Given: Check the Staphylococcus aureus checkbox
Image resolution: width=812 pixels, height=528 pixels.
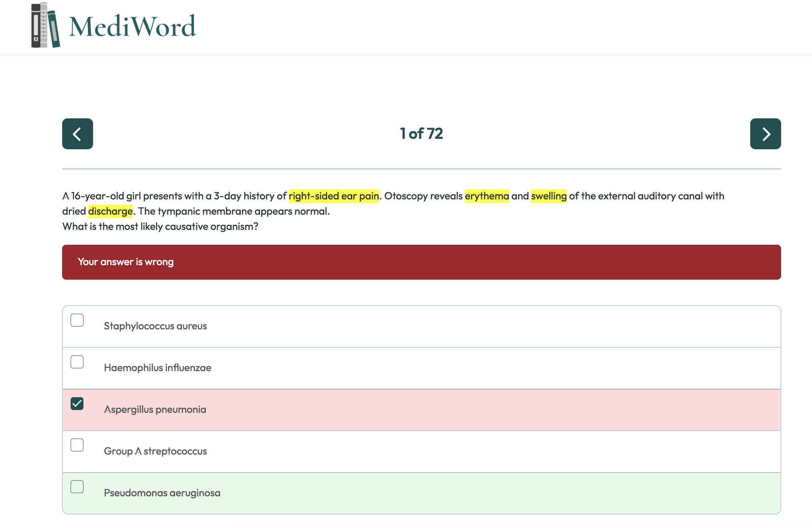Looking at the screenshot, I should coord(77,320).
